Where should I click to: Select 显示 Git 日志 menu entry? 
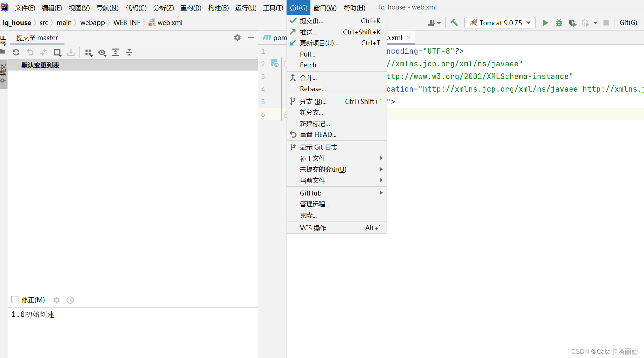tap(337, 147)
